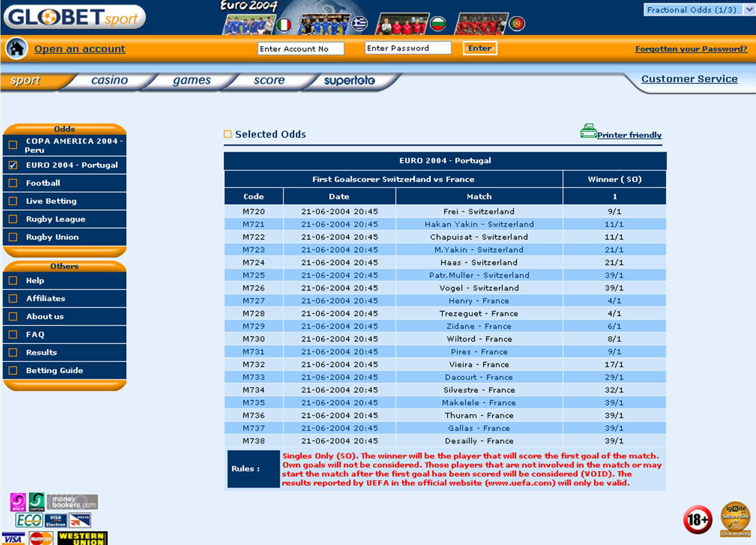Uncheck the EURO 2004 - Portugal checkbox
The image size is (756, 545).
pos(13,165)
